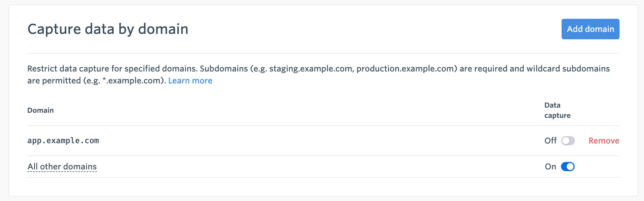
Task: Click the app.example.com domain name text
Action: [x=63, y=141]
